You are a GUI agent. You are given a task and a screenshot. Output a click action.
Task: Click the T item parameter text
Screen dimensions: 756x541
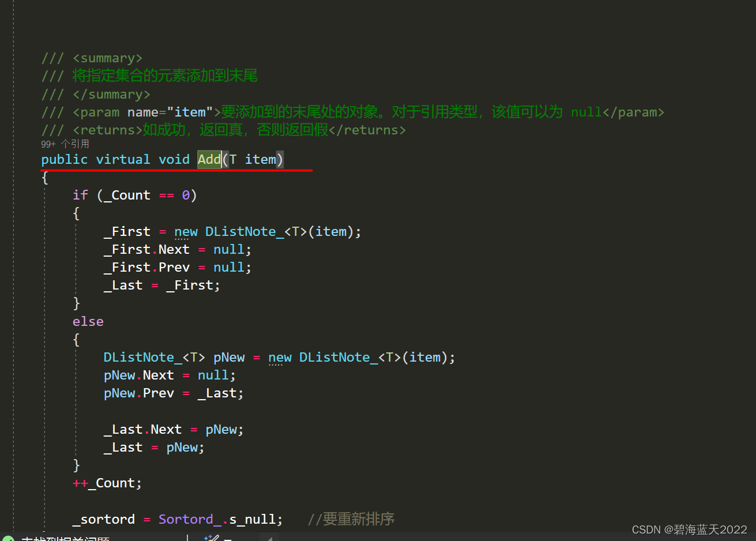(x=252, y=159)
